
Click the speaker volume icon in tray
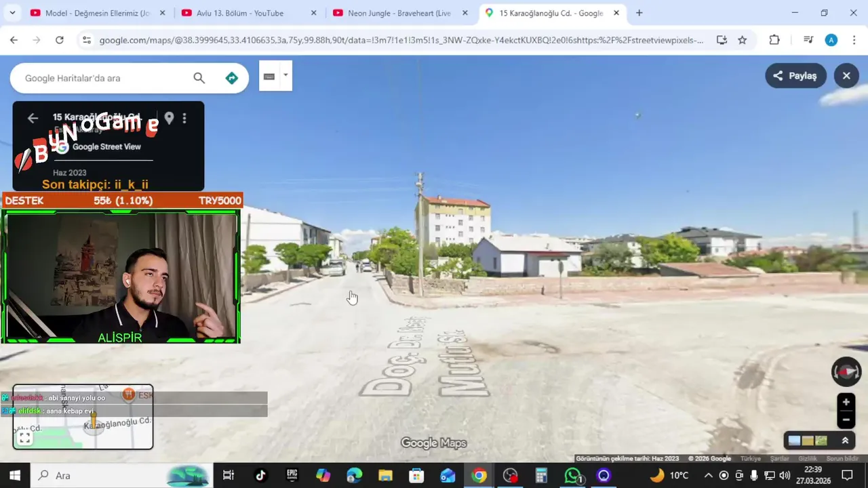(x=785, y=475)
